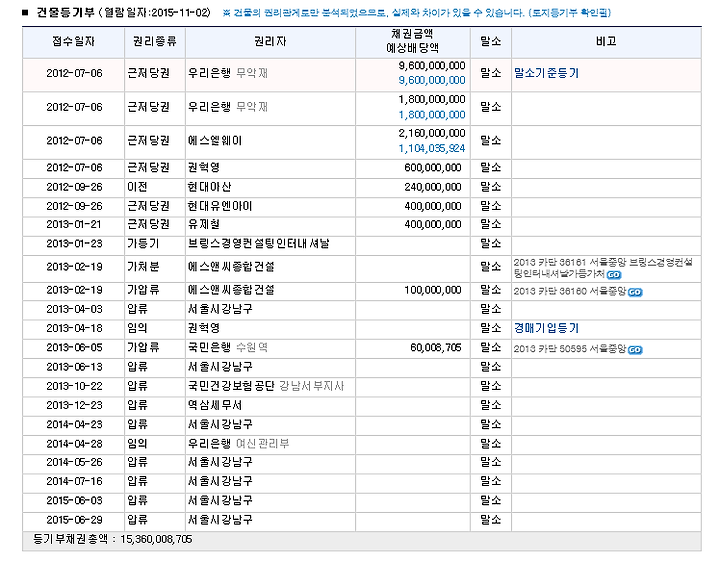Click the 비고 column header
720x562 pixels.
(606, 42)
